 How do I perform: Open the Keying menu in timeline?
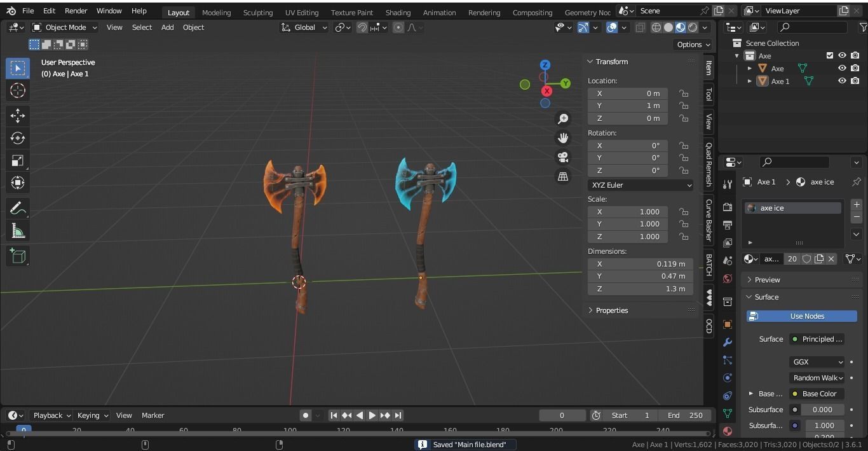click(x=93, y=415)
